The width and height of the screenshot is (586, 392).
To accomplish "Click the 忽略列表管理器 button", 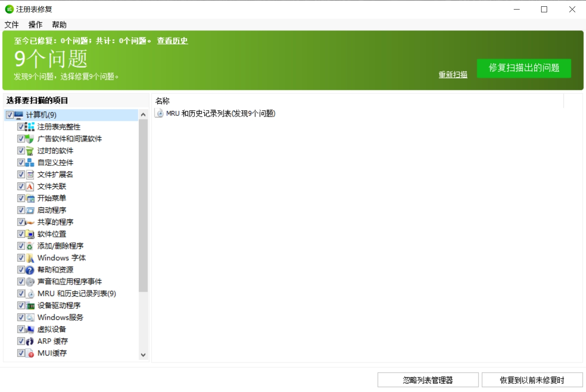I will click(428, 379).
